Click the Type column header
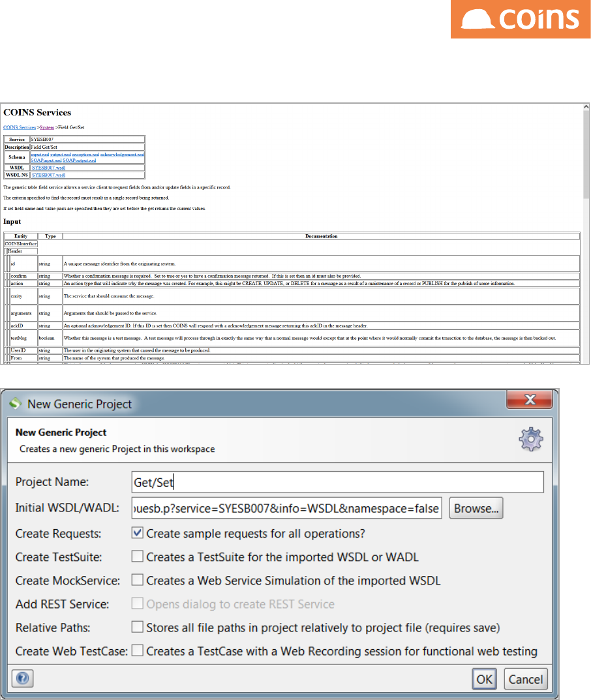This screenshot has height=700, width=591. point(50,236)
